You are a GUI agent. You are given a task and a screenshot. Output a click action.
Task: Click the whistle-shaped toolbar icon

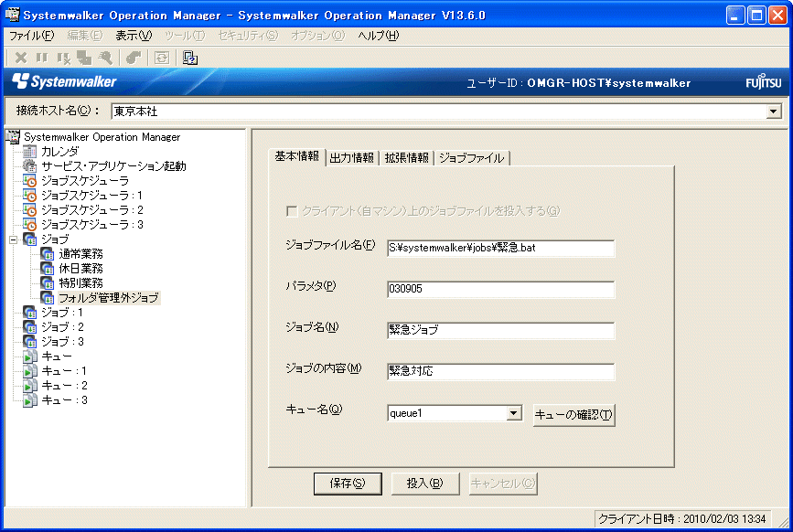[x=134, y=59]
